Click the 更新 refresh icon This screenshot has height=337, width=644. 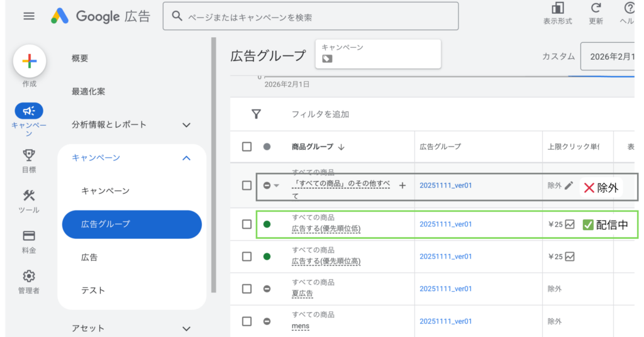pyautogui.click(x=596, y=8)
